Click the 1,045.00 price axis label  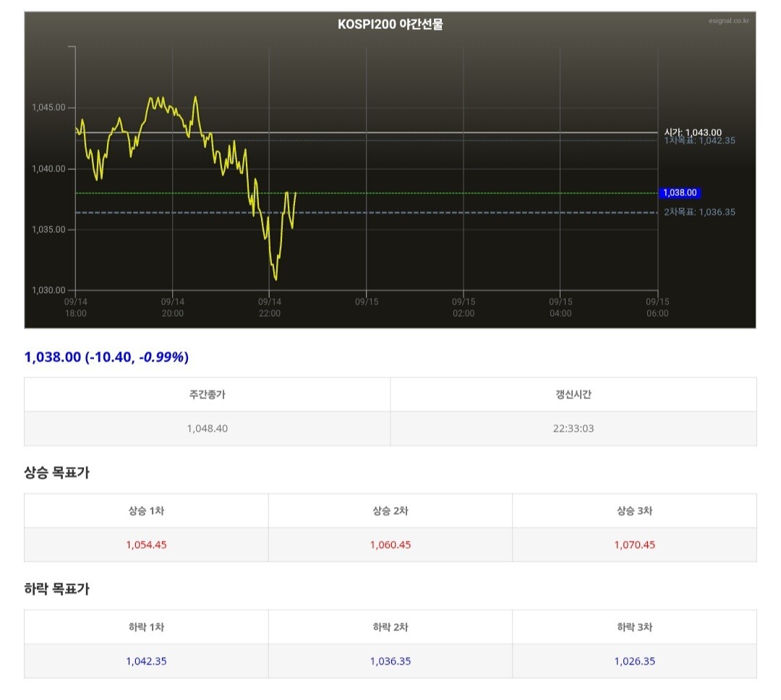click(x=48, y=108)
